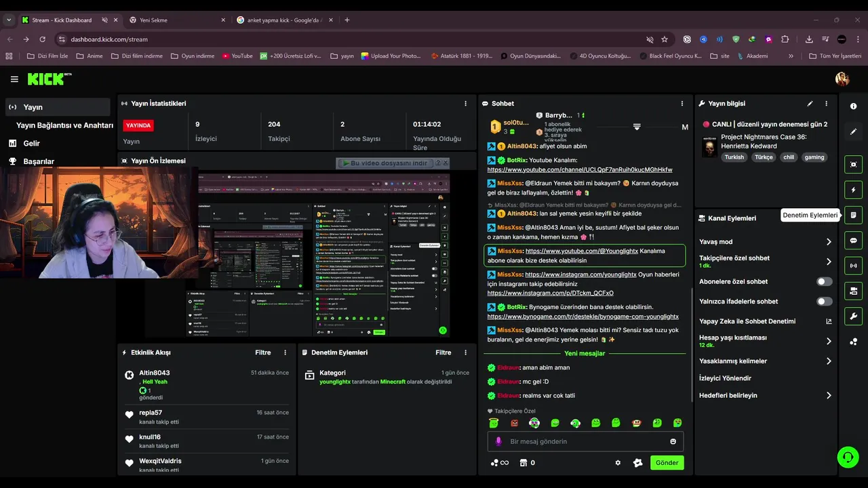Open the green headset support button
The height and width of the screenshot is (488, 868).
848,457
